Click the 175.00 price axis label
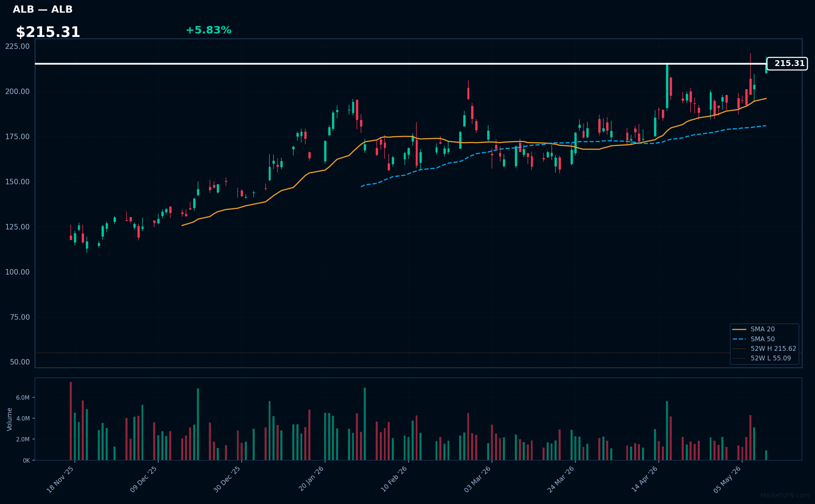815x504 pixels. click(17, 137)
